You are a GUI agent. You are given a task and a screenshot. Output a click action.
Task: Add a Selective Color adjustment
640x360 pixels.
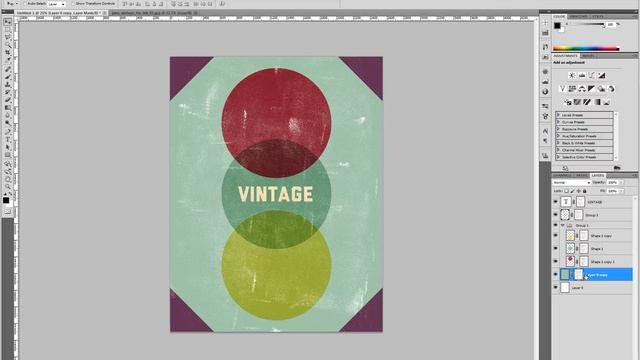click(x=607, y=102)
